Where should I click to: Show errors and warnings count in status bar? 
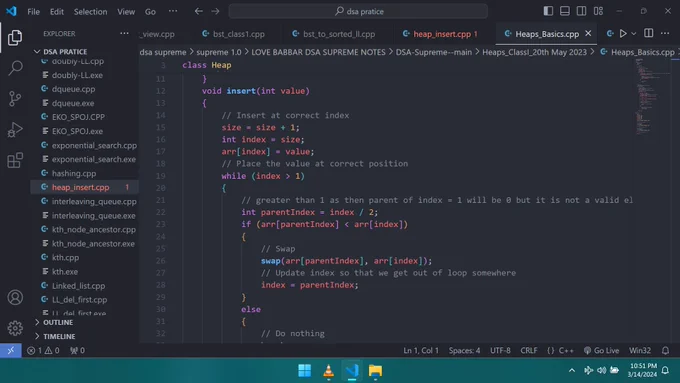[43, 350]
